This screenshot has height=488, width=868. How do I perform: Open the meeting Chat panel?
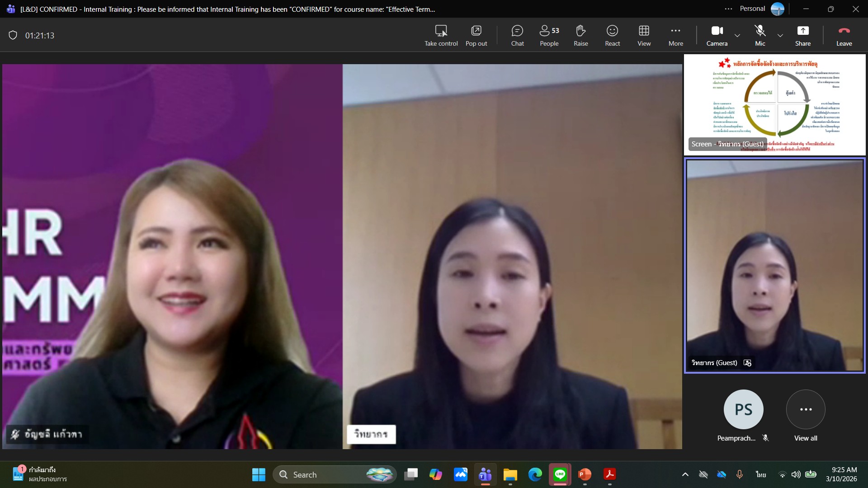(517, 36)
